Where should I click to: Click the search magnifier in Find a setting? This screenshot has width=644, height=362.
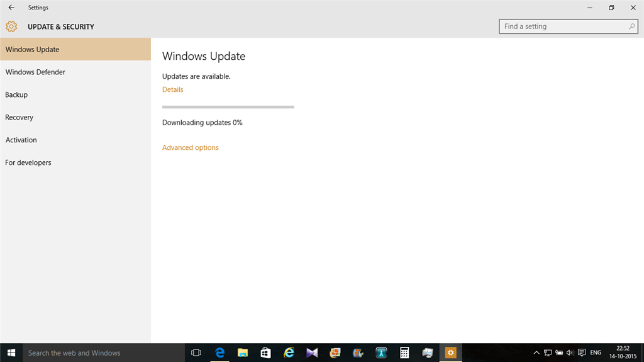coord(631,26)
